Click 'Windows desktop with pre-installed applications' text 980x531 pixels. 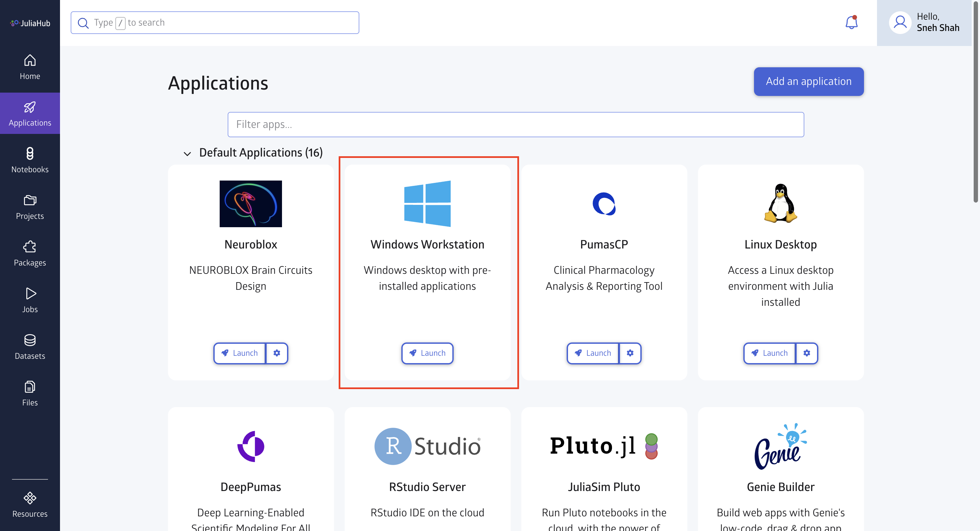tap(427, 278)
